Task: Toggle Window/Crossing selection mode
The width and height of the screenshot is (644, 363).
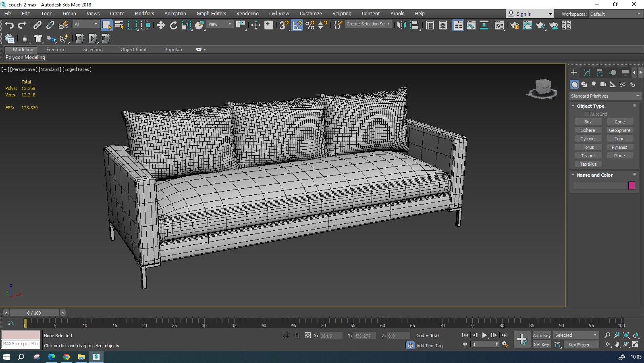Action: [x=145, y=25]
